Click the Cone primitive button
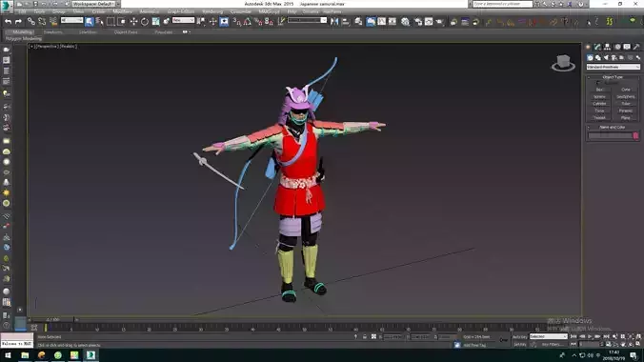 (626, 90)
